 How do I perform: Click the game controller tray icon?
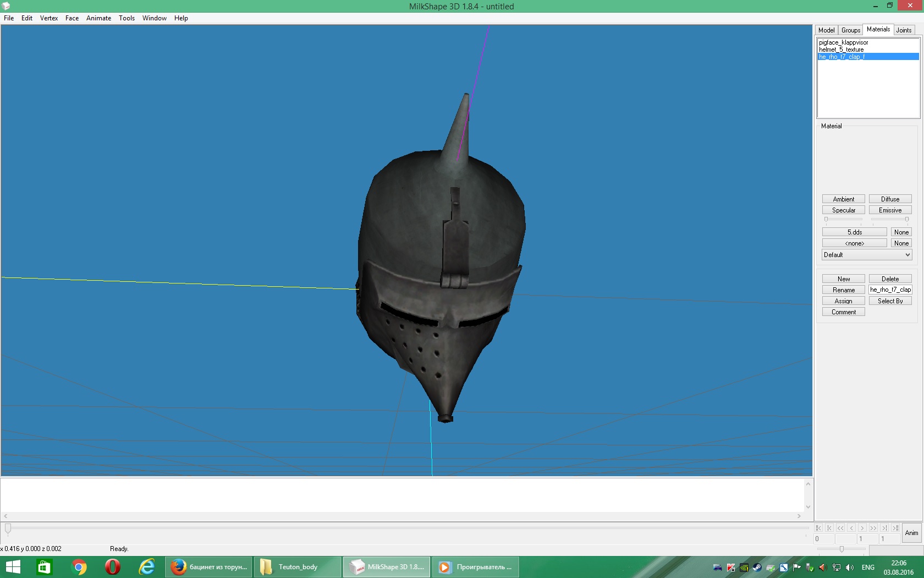[717, 568]
